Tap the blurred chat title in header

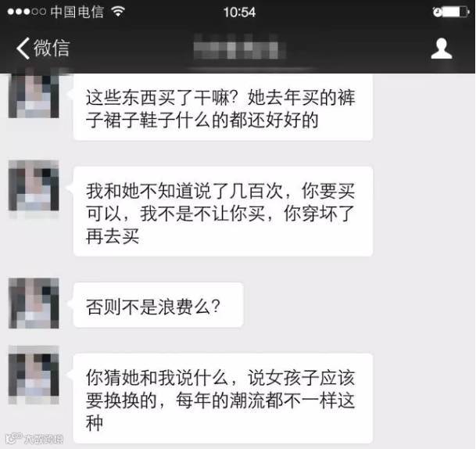[239, 46]
